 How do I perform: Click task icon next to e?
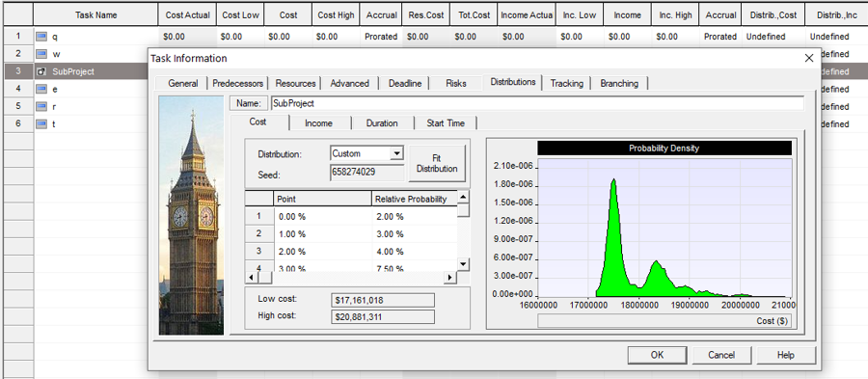tap(41, 89)
